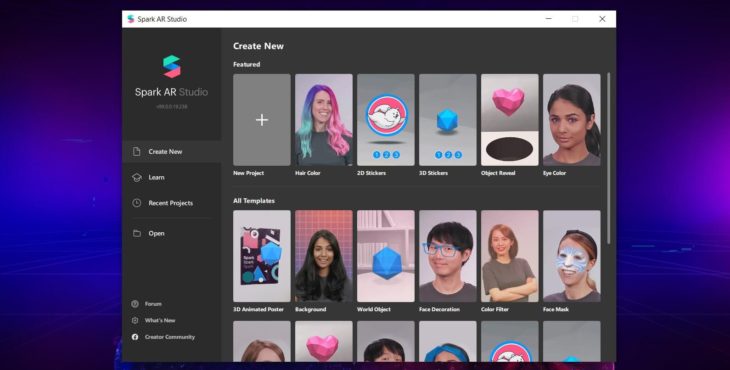Click the Create New page icon in sidebar
The width and height of the screenshot is (730, 370).
pos(136,152)
